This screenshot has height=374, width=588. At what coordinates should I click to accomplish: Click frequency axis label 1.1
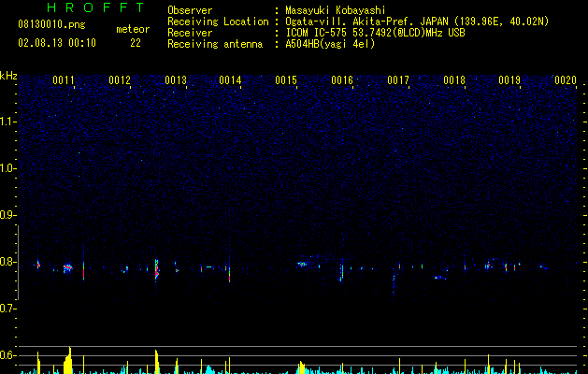(7, 122)
